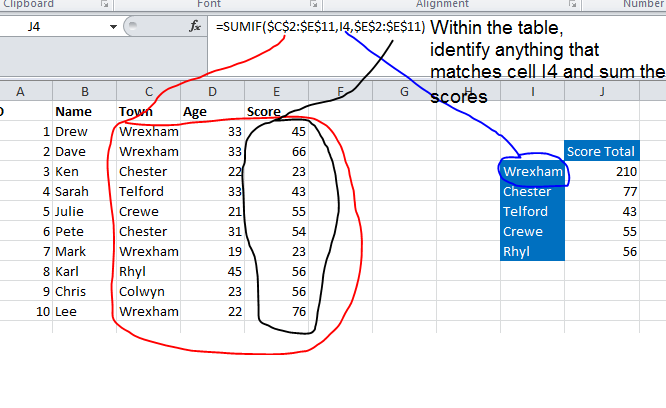Image resolution: width=666 pixels, height=408 pixels.
Task: Select the circled Wrexham cell in column I
Action: 533,171
